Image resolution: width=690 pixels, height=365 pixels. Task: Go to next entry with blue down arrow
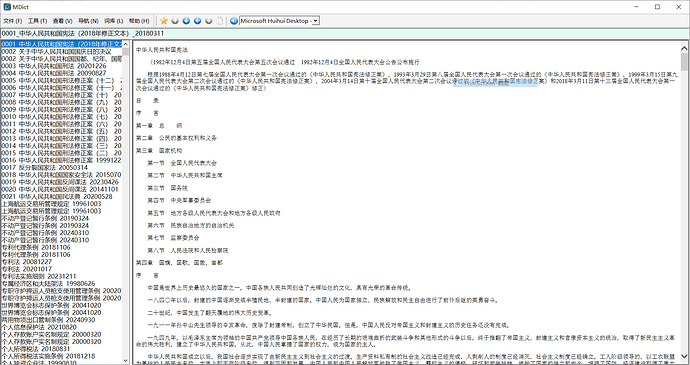click(186, 21)
